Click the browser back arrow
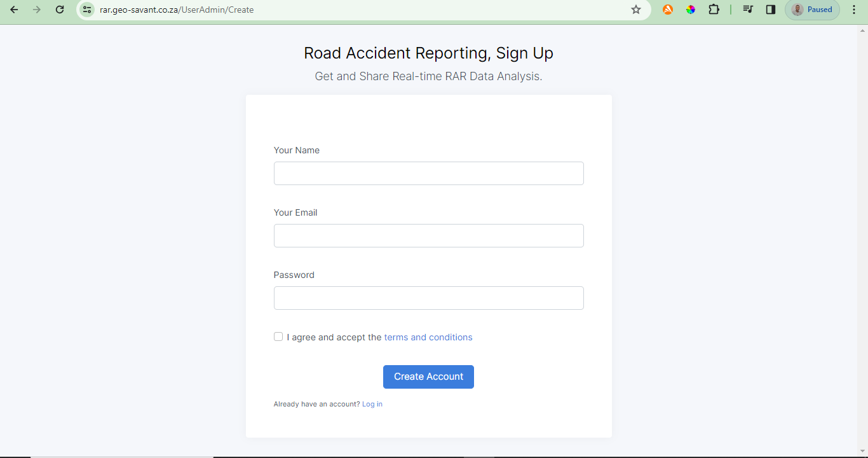This screenshot has width=868, height=458. pos(14,10)
